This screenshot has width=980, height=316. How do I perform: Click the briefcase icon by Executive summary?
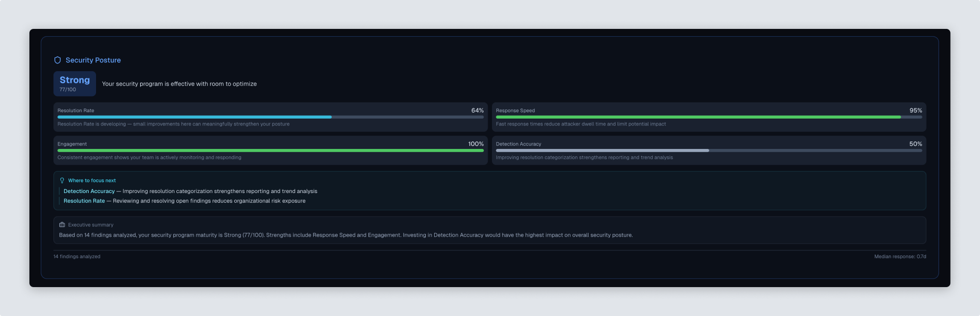coord(62,225)
